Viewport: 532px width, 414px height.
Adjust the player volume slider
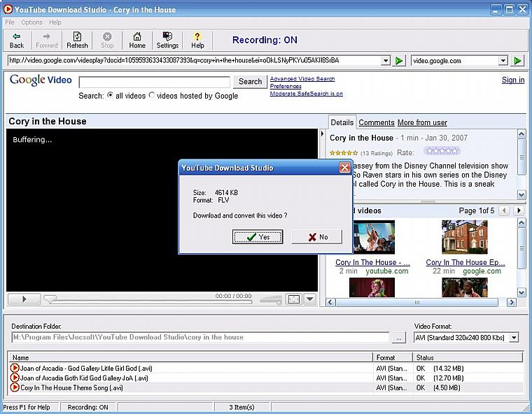pos(271,300)
